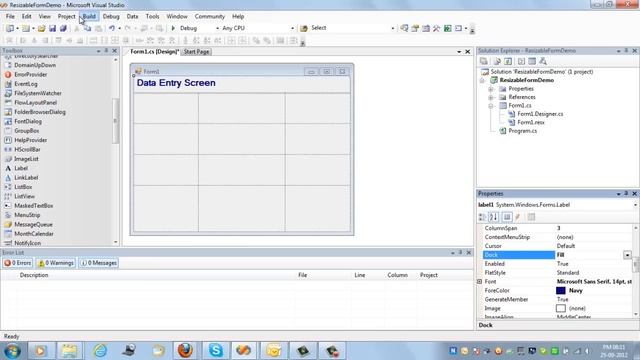Click the Categorized view icon in Properties

pyautogui.click(x=482, y=217)
